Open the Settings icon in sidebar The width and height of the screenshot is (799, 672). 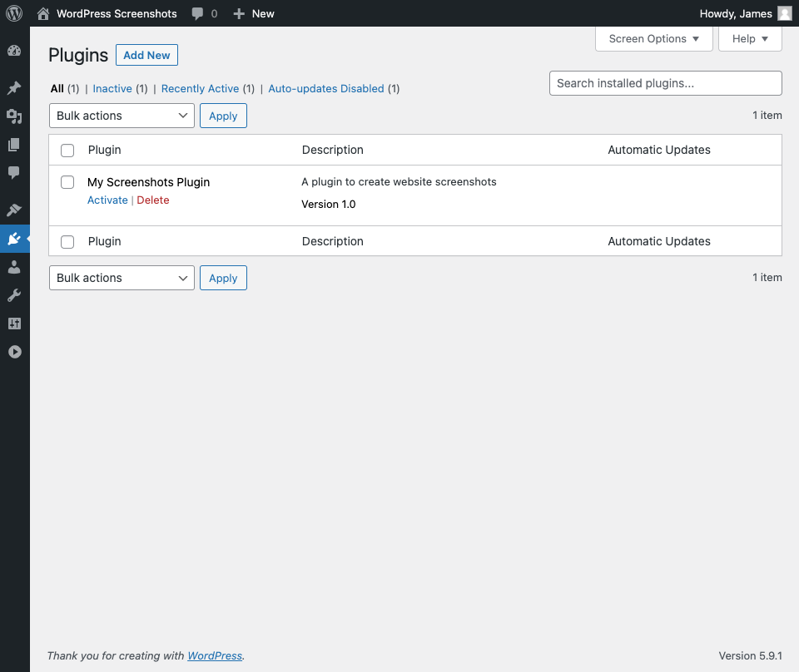(14, 324)
